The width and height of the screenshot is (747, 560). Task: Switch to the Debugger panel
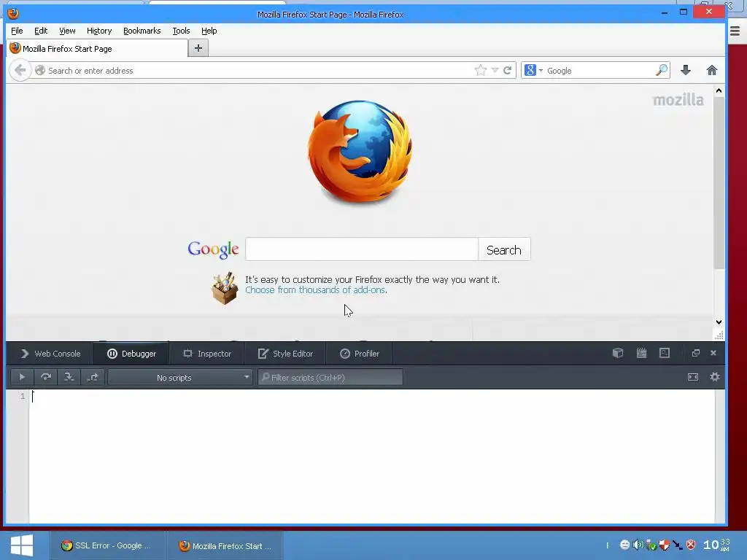pos(131,354)
